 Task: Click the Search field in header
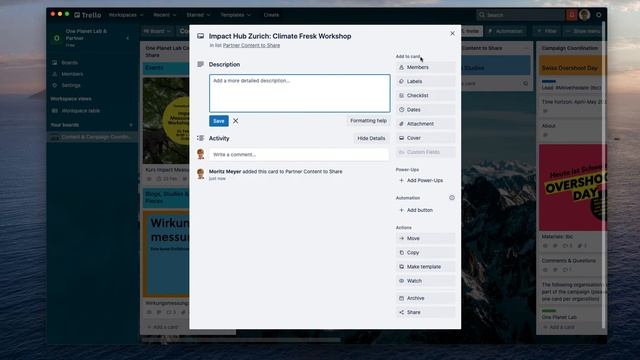pyautogui.click(x=520, y=15)
